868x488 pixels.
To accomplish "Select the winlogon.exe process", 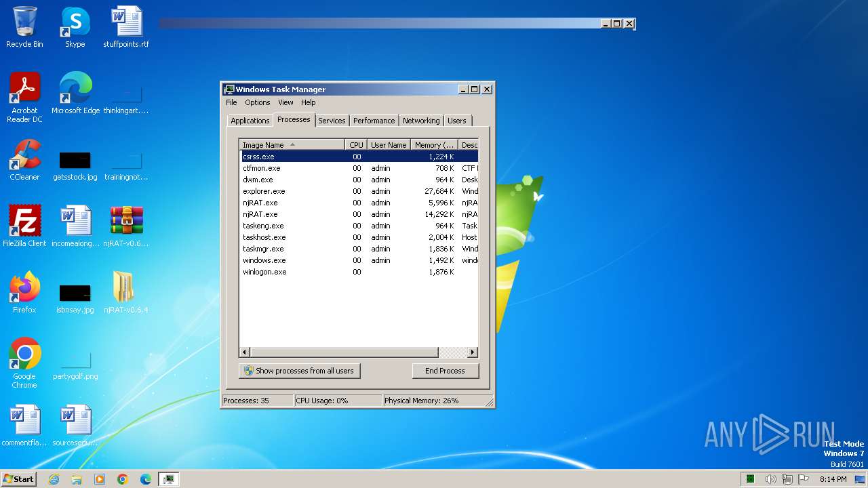I will (x=359, y=272).
